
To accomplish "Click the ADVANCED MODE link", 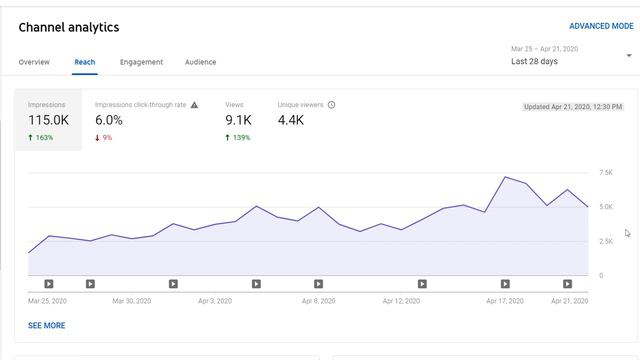I will click(601, 26).
